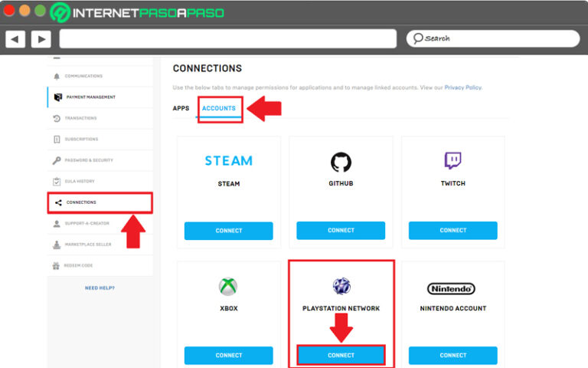The width and height of the screenshot is (588, 368).
Task: Click the Nintendo logo icon
Action: point(452,288)
